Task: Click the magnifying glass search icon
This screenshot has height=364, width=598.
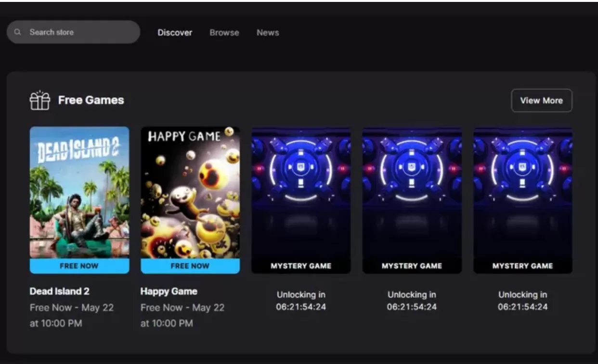Action: click(17, 32)
